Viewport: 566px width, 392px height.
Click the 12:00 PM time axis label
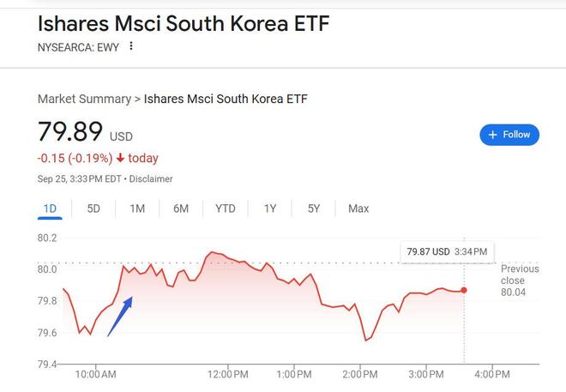[229, 374]
